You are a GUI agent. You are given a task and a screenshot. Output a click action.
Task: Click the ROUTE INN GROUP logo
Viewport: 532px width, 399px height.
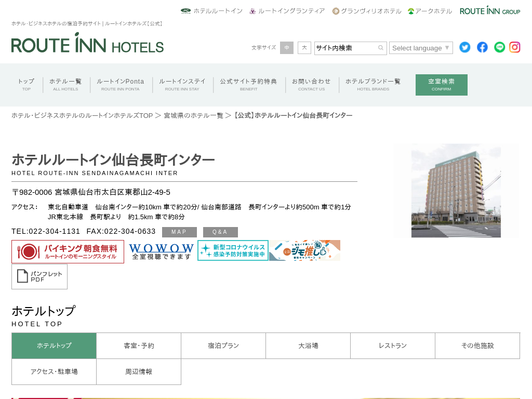(490, 10)
